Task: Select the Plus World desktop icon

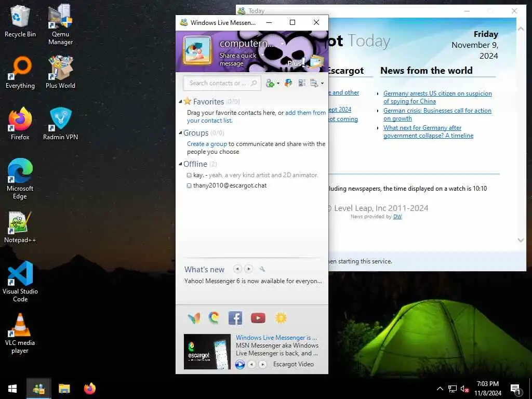Action: tap(60, 72)
